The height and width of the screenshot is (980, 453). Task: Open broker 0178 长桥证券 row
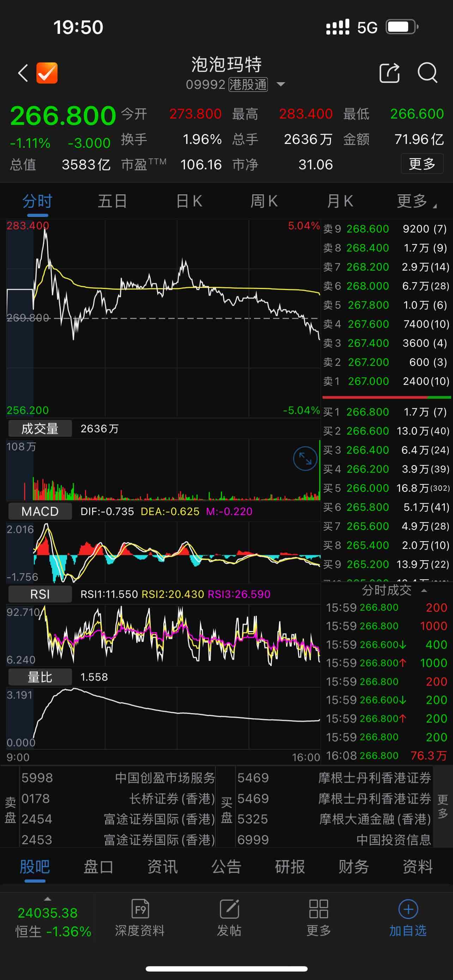[x=118, y=798]
